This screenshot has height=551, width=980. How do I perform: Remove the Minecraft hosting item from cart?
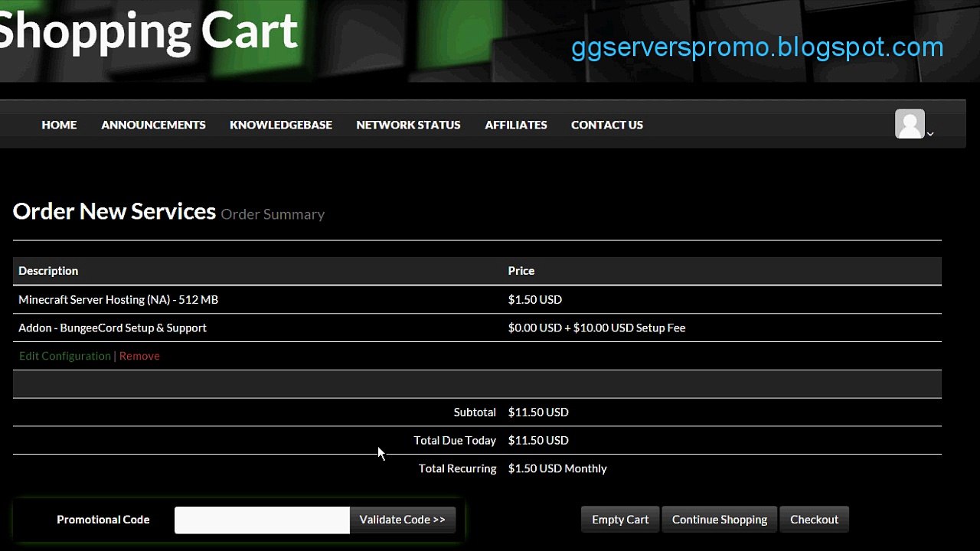pos(139,356)
